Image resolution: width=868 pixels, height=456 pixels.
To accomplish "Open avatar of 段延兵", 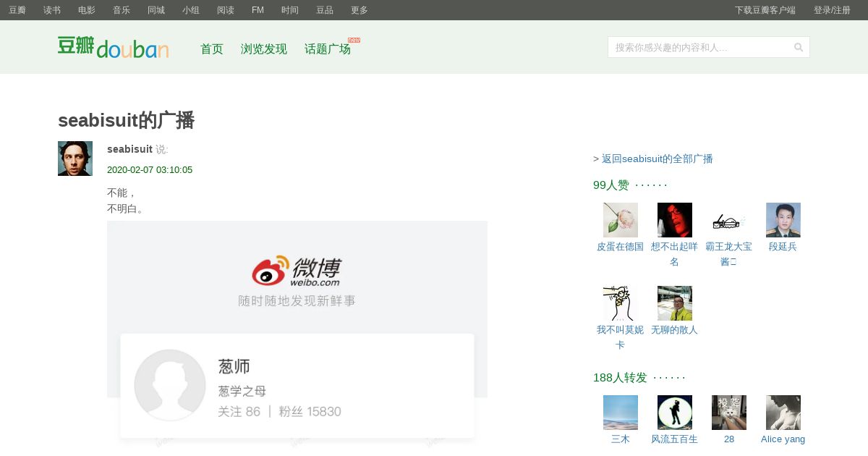I will pyautogui.click(x=783, y=220).
